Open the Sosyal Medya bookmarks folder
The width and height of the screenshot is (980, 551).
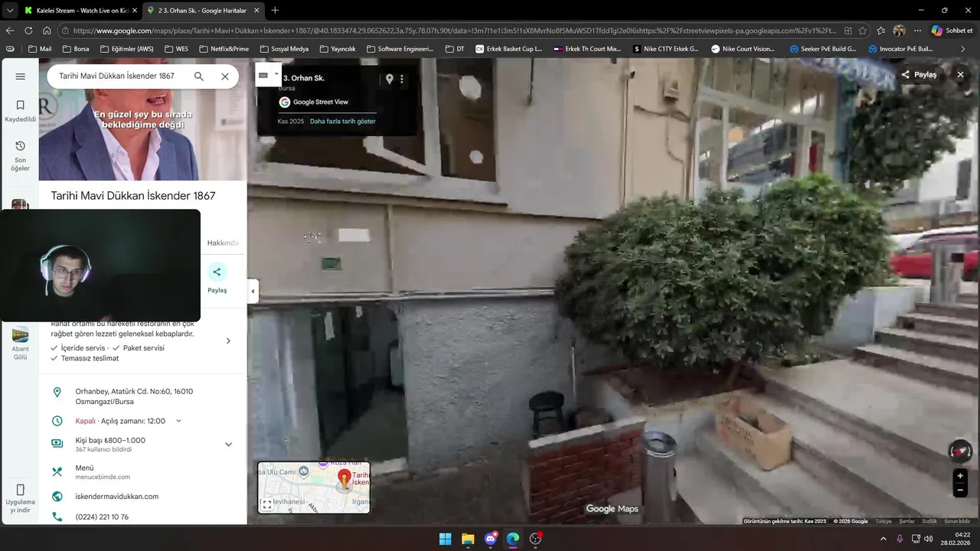(x=283, y=49)
